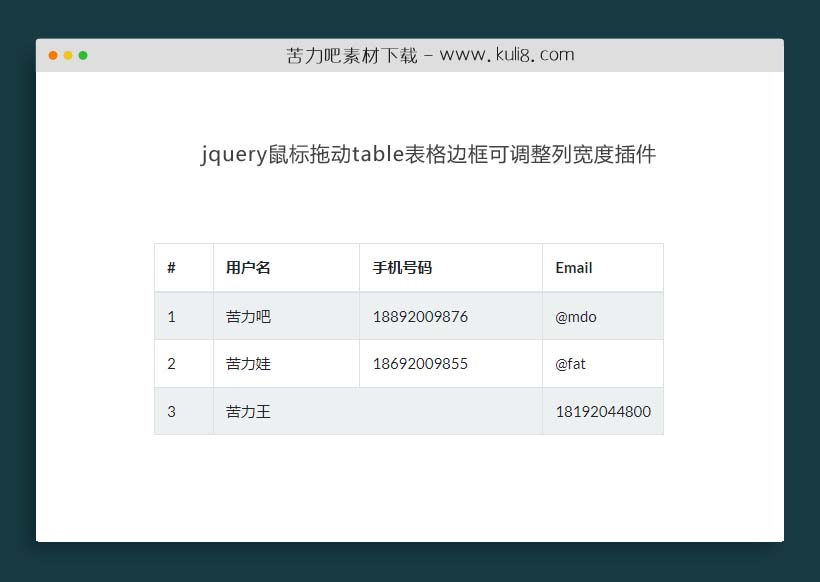The image size is (820, 582).
Task: Select row number 1 in the table
Action: point(171,315)
